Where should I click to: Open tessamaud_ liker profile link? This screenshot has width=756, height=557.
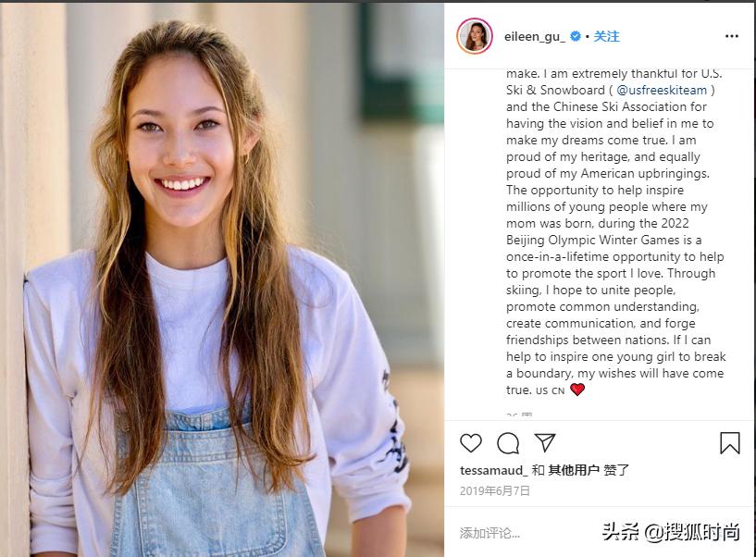494,470
